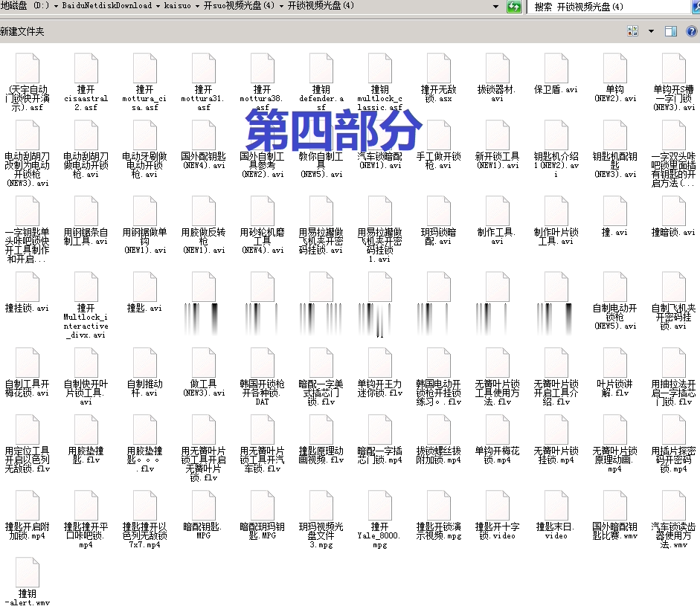The height and width of the screenshot is (612, 700).
Task: Click BaiduNetdiskDownload in the address path
Action: pos(106,6)
